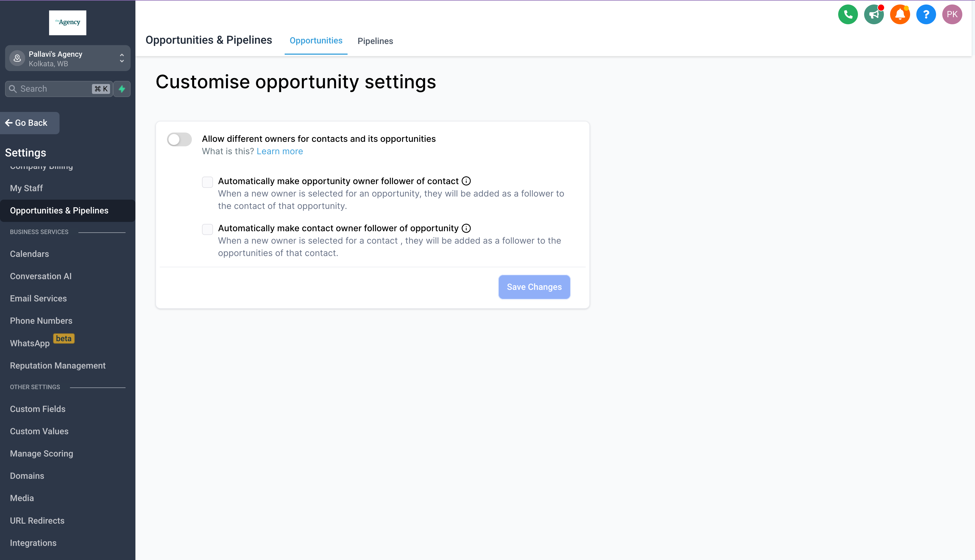Open the Learn more link
The image size is (975, 560).
(x=279, y=151)
